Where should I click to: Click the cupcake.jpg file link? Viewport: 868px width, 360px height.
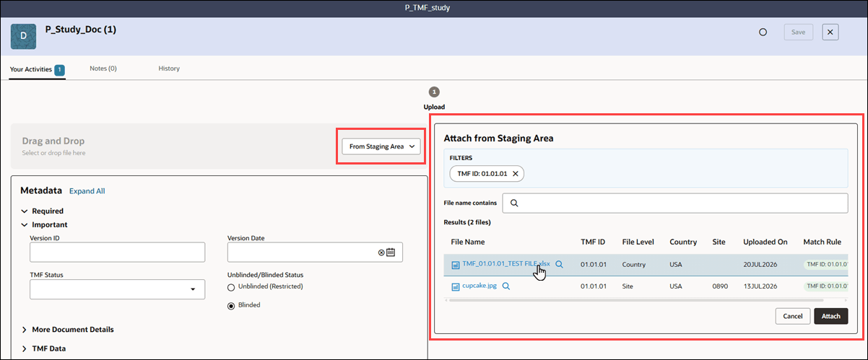pyautogui.click(x=479, y=286)
